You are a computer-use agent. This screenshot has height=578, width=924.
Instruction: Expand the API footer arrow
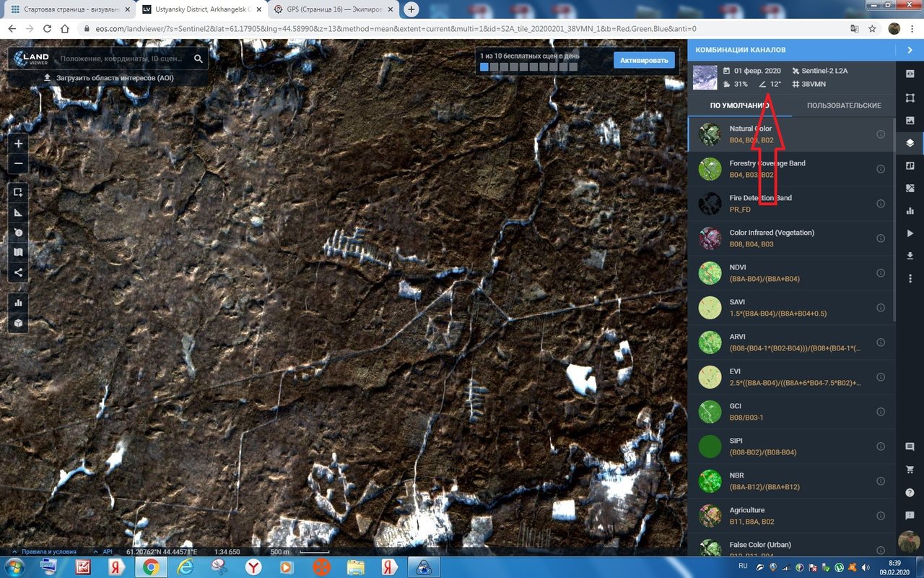[x=96, y=551]
